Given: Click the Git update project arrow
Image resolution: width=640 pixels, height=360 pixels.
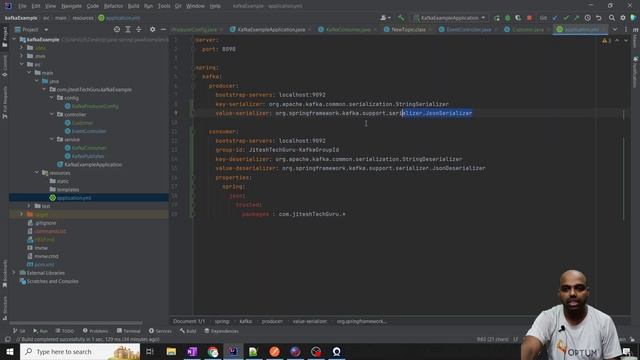Looking at the screenshot, I should pyautogui.click(x=555, y=18).
